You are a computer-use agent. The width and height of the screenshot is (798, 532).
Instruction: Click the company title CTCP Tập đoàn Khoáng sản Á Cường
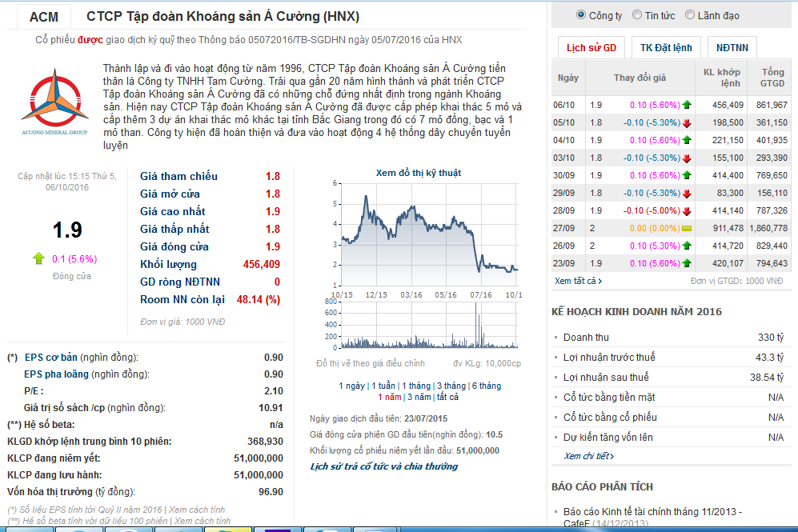coord(223,17)
